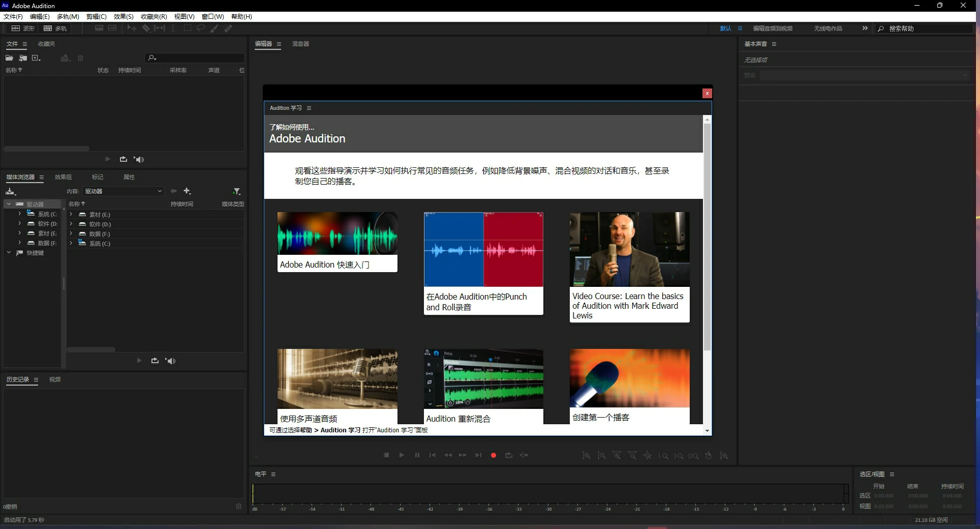This screenshot has height=529, width=980.
Task: Open the 多轨(M) menu
Action: 68,16
